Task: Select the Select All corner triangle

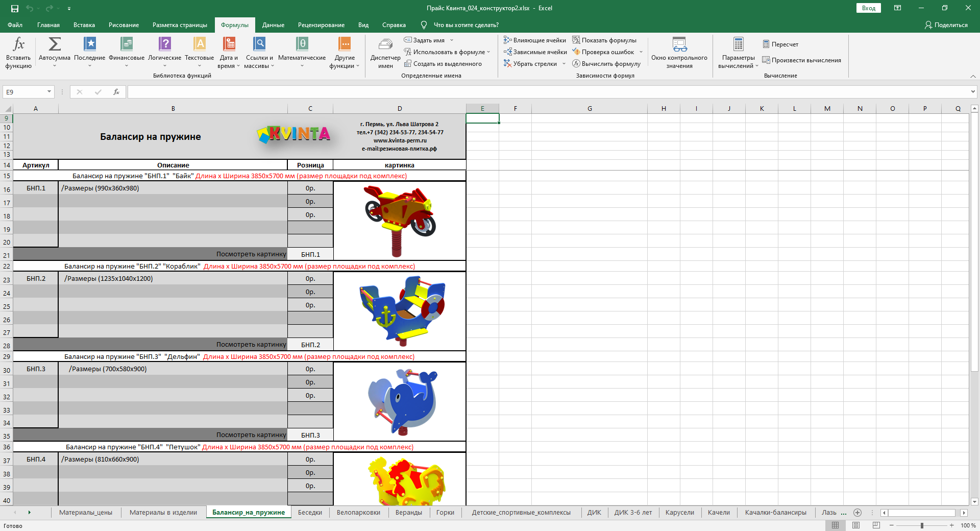Action: (7, 109)
